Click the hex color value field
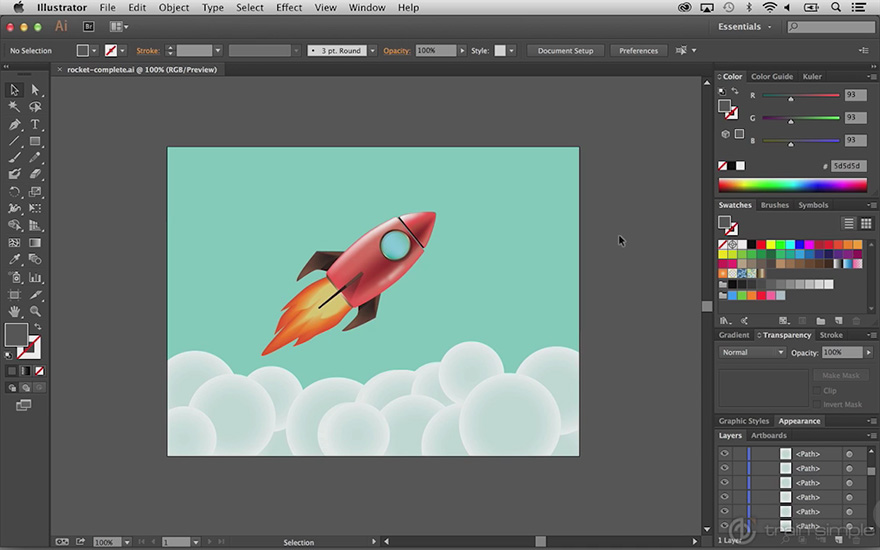The image size is (880, 550). tap(848, 166)
